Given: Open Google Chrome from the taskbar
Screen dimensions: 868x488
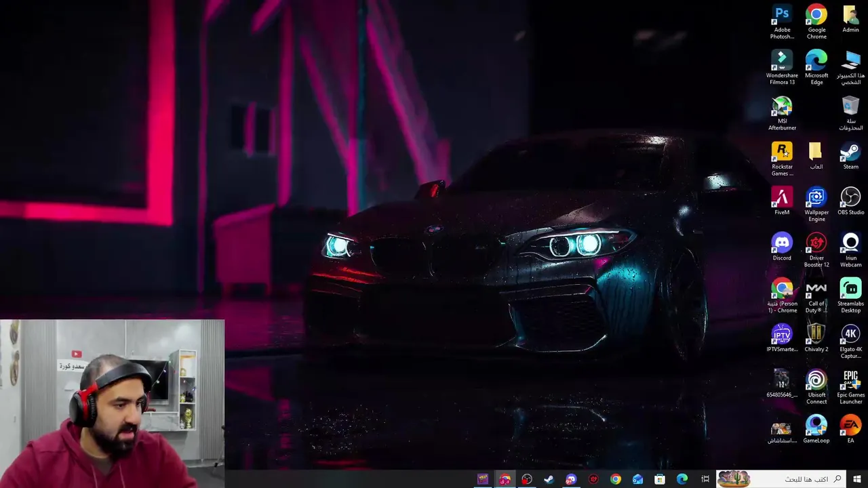Looking at the screenshot, I should [615, 479].
